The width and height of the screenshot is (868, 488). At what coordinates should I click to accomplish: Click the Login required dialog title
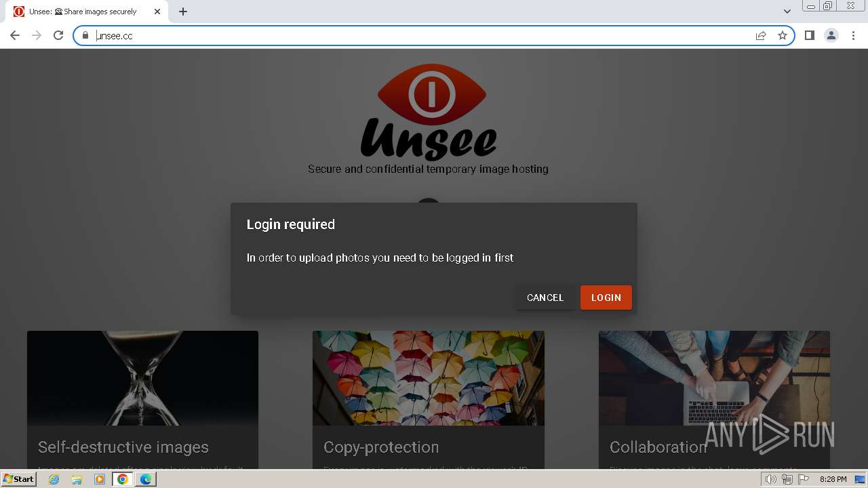pos(291,224)
